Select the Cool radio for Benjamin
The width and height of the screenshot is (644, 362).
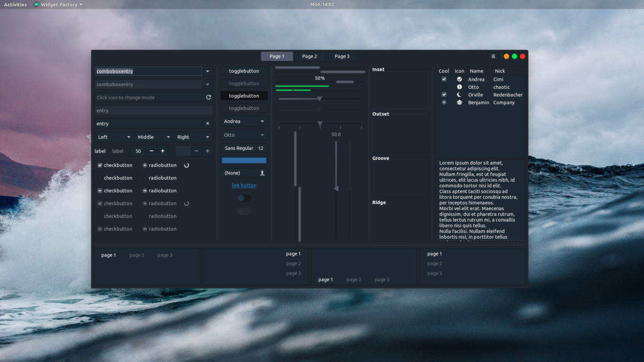pos(444,102)
